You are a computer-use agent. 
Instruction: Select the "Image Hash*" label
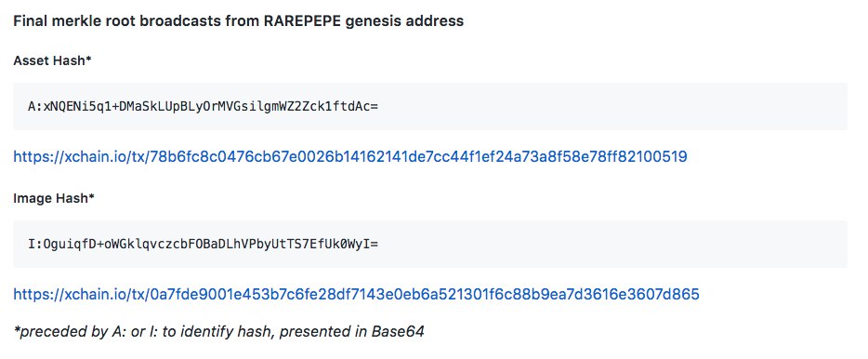[54, 198]
